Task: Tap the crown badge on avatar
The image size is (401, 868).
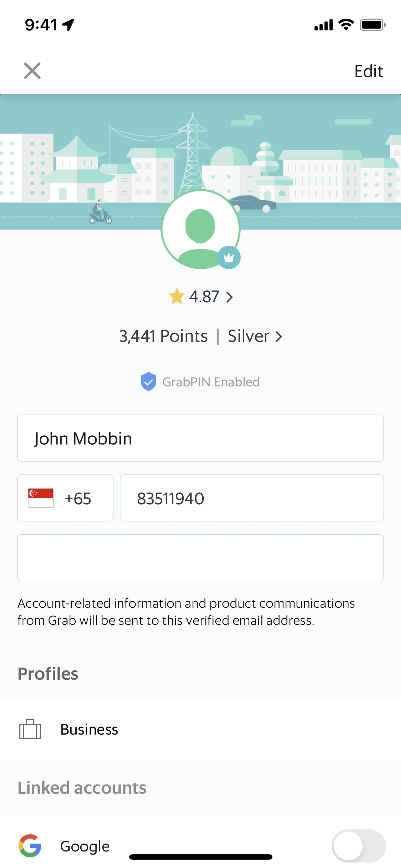Action: [229, 257]
